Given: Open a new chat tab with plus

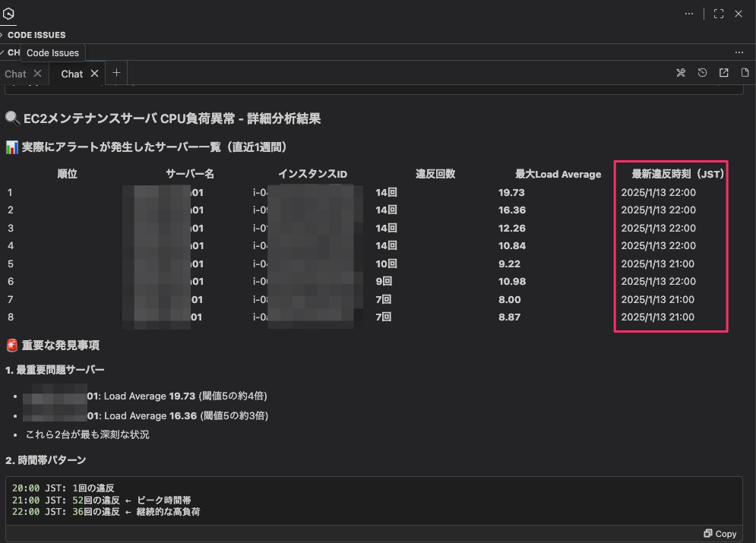Looking at the screenshot, I should tap(116, 73).
